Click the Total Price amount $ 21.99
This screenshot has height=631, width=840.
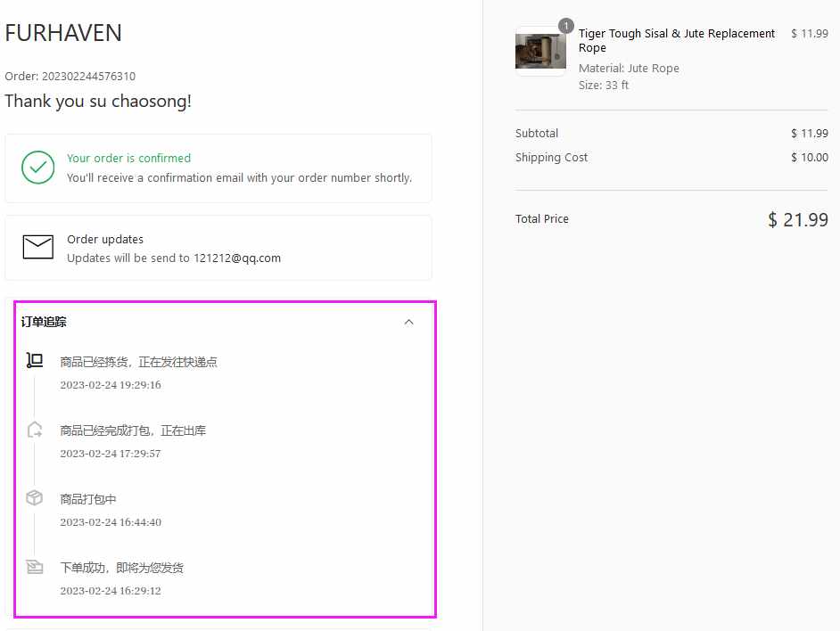(798, 219)
